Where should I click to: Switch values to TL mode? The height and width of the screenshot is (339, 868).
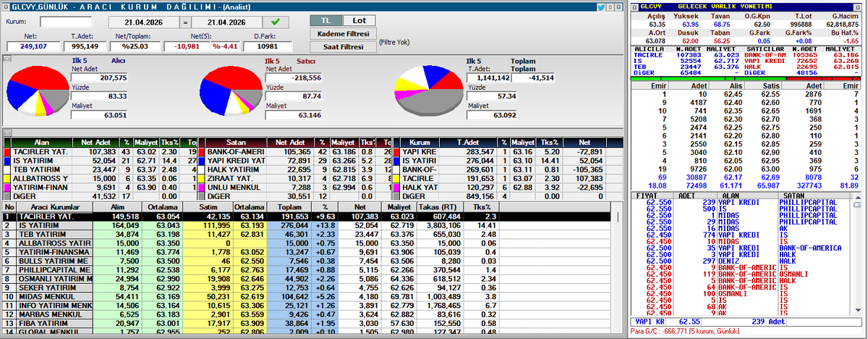click(x=325, y=20)
